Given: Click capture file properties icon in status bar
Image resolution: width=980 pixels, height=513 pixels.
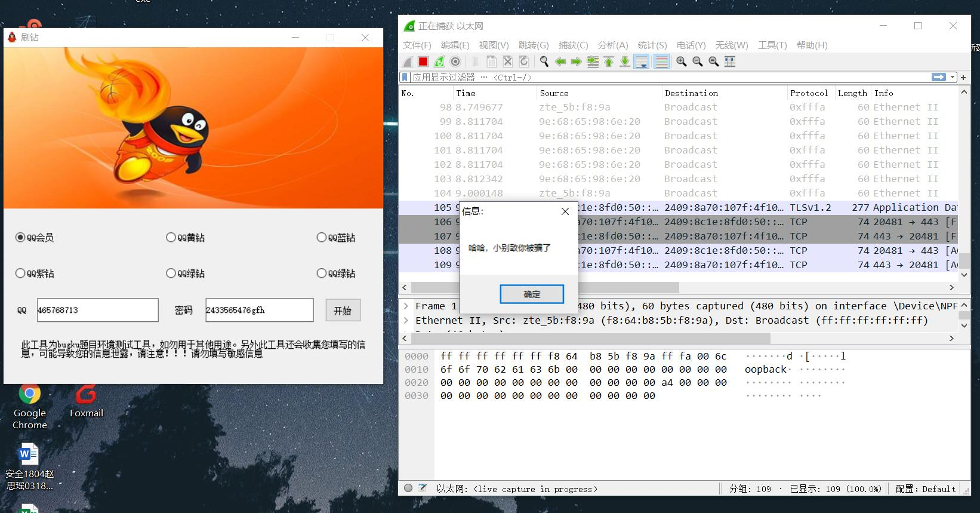Looking at the screenshot, I should [x=423, y=488].
